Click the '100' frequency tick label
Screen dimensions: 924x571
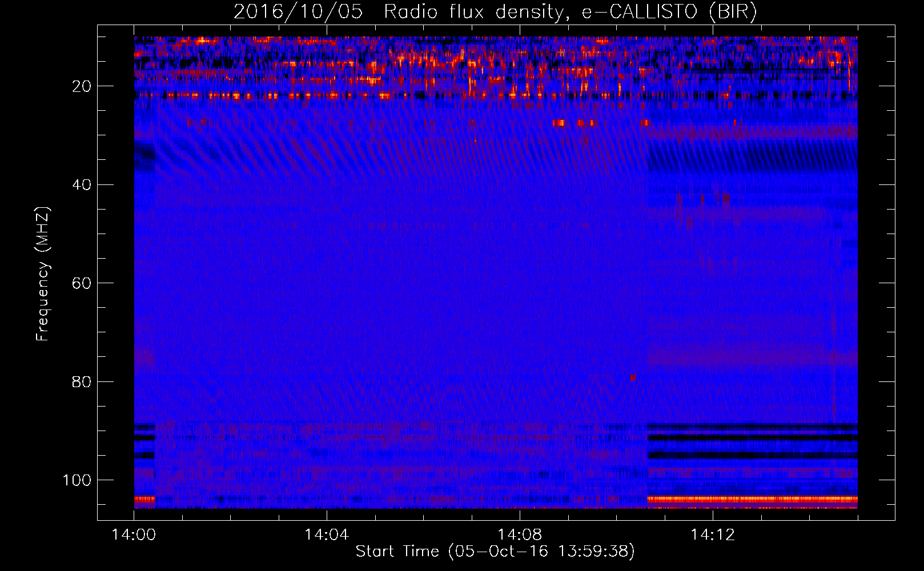[77, 480]
